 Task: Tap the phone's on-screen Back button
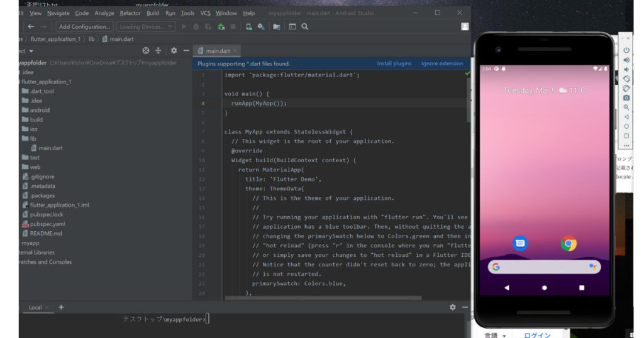[507, 288]
